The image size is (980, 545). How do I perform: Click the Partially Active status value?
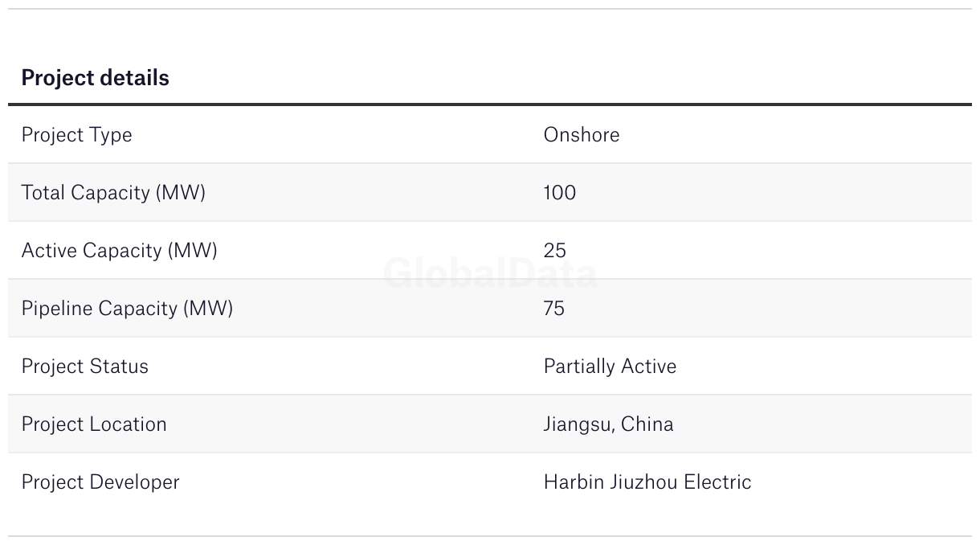click(x=610, y=367)
